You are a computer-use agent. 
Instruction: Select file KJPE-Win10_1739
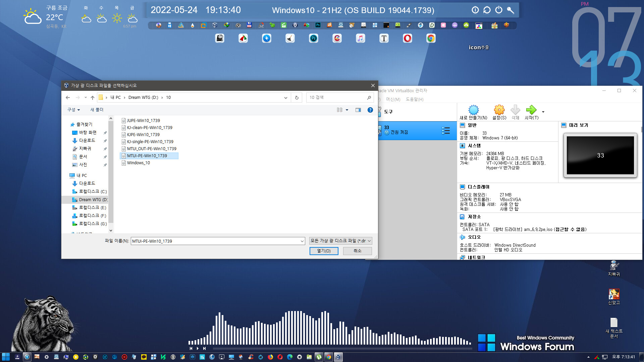143,134
